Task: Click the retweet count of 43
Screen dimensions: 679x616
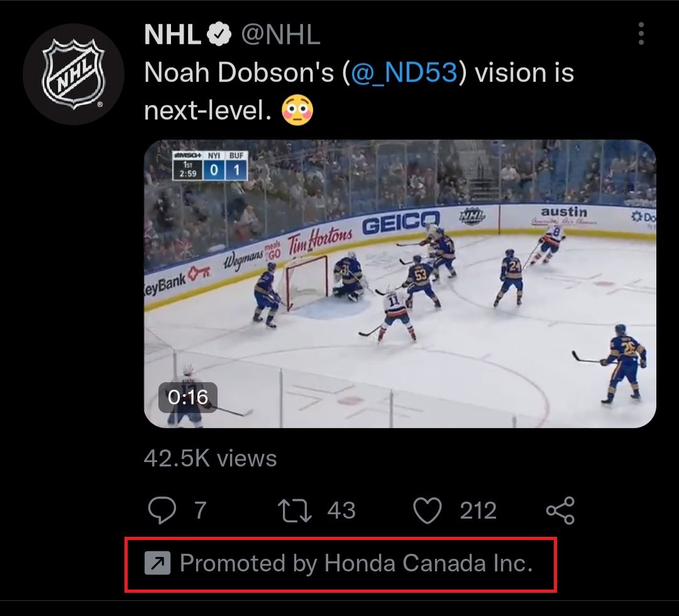Action: [341, 510]
